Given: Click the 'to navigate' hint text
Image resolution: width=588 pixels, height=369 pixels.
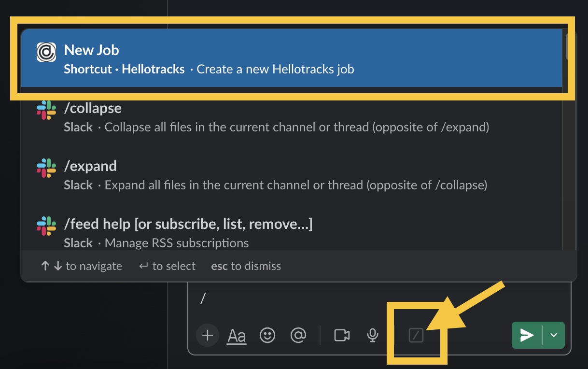Looking at the screenshot, I should (x=94, y=266).
